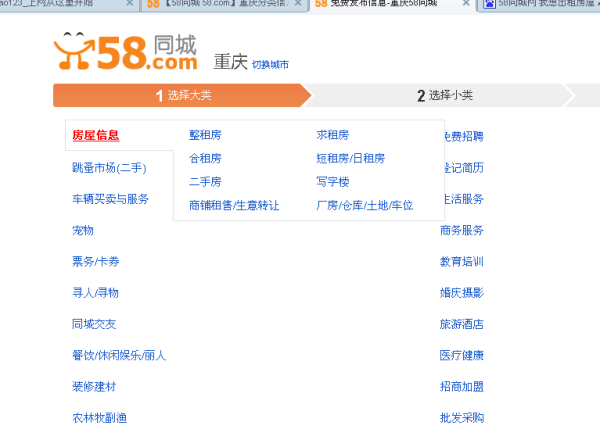Open 同城交友 category
The image size is (600, 447).
(x=94, y=325)
